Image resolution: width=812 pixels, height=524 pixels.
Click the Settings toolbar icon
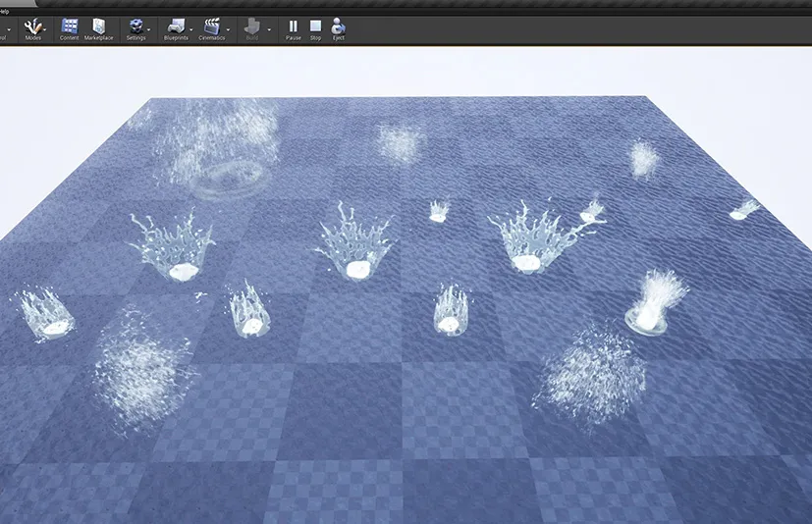tap(136, 26)
